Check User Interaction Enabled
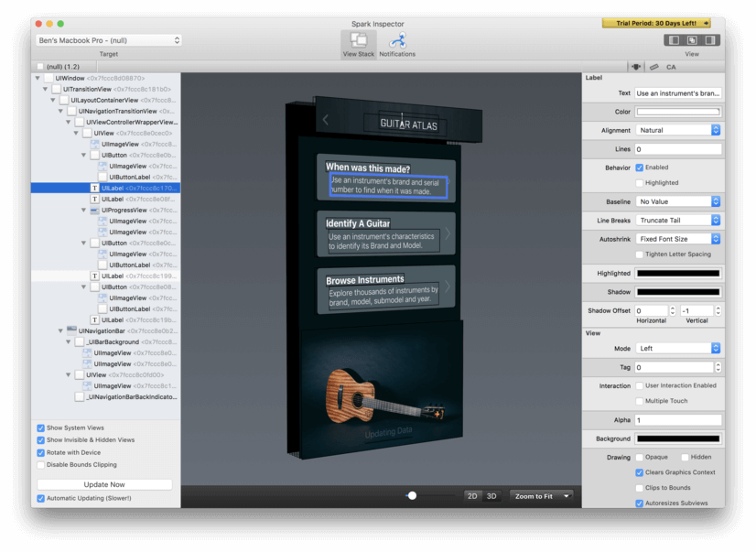 [x=640, y=385]
